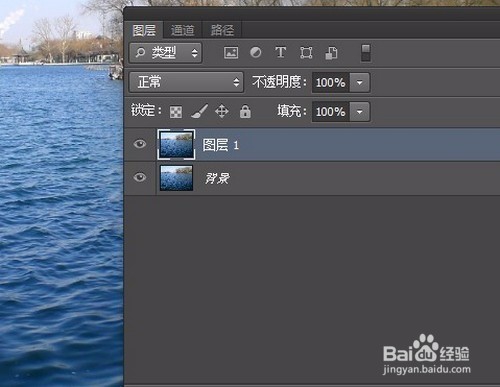Select the 图层 1 layer name
The width and height of the screenshot is (500, 387).
(x=221, y=145)
